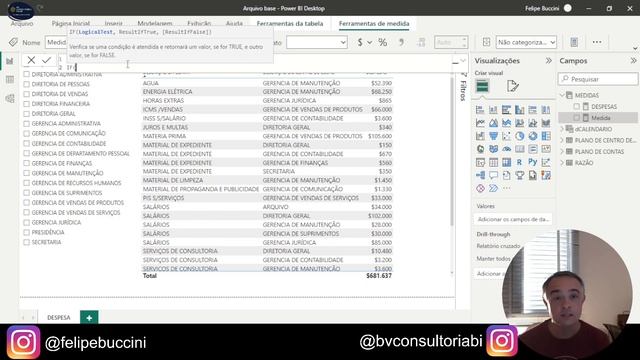Collapse the Visualizações pane
This screenshot has height=360, width=640.
(x=549, y=61)
